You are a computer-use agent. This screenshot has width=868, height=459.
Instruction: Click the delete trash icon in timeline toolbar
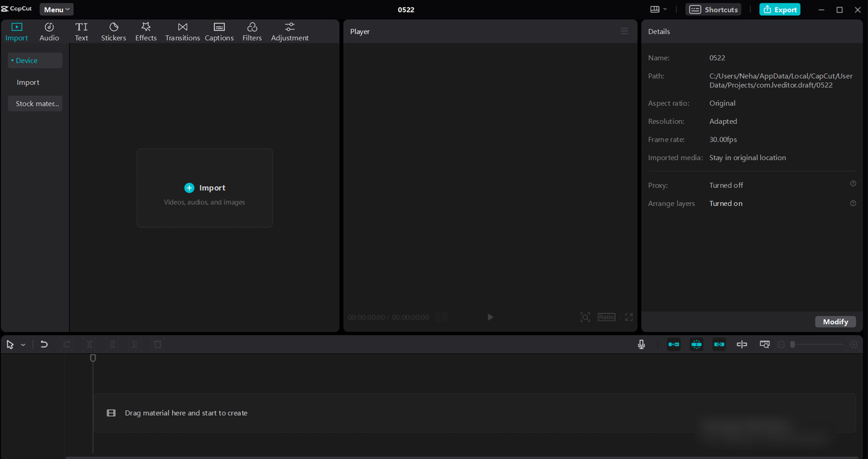pyautogui.click(x=158, y=344)
